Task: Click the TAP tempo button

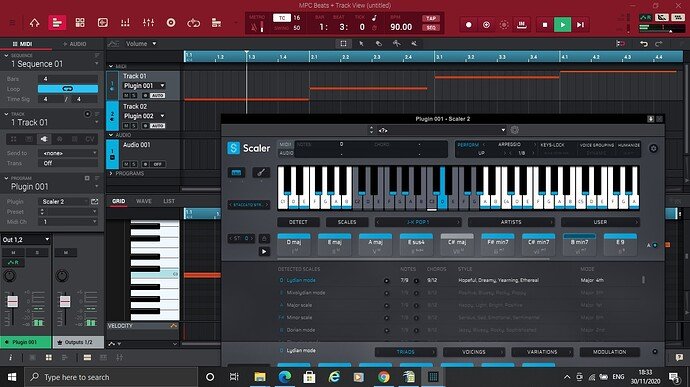Action: click(430, 18)
